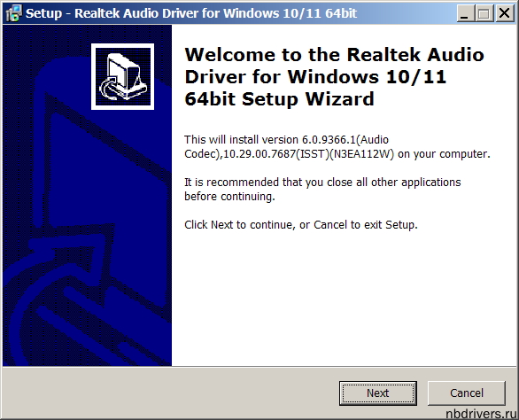The height and width of the screenshot is (420, 519).
Task: Click the Setup window title bar text
Action: [191, 13]
